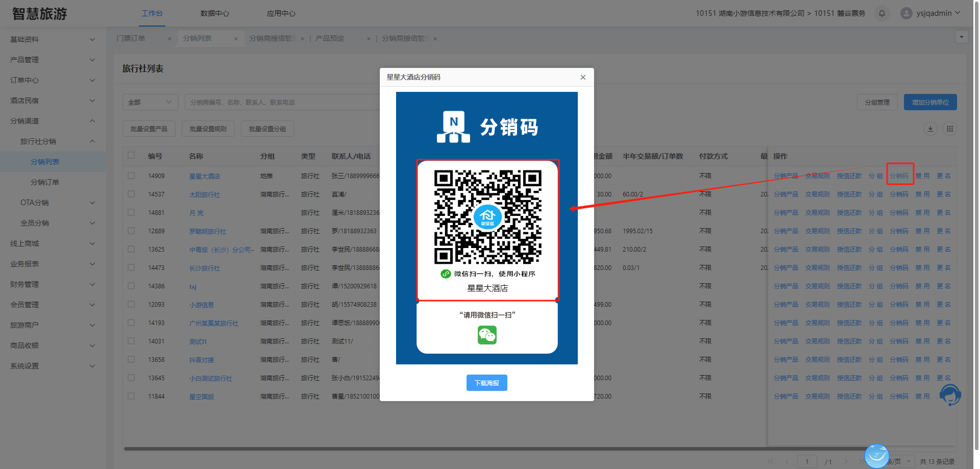Click the 下载海报 button
Viewport: 980px width, 469px height.
coord(486,383)
